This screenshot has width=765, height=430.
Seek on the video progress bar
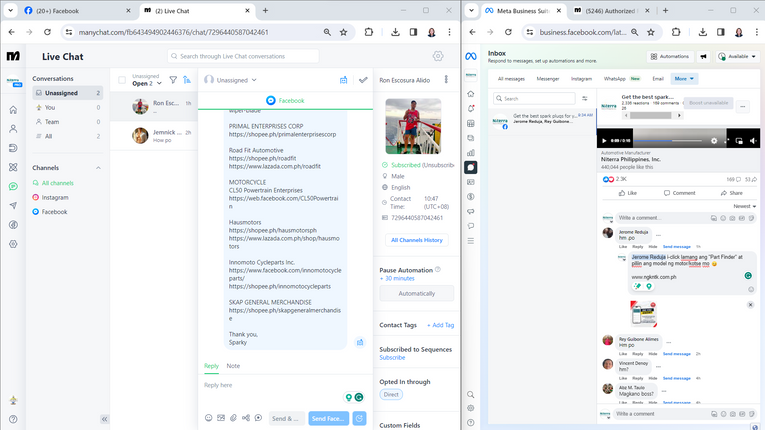[667, 141]
